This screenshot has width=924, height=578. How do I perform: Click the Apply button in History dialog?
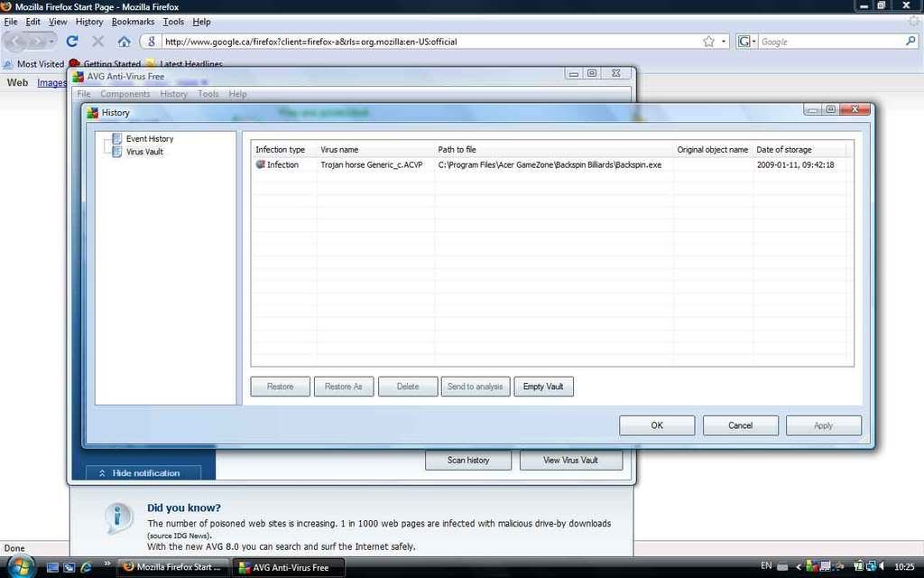point(823,425)
